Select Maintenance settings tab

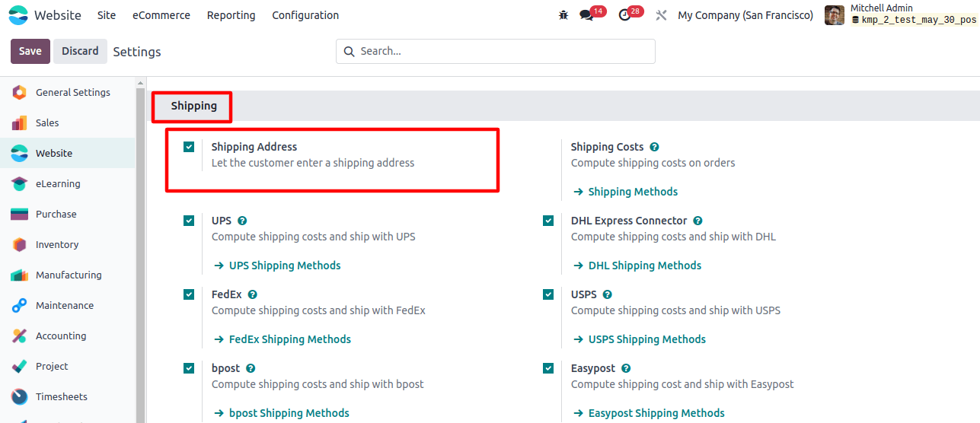point(68,306)
